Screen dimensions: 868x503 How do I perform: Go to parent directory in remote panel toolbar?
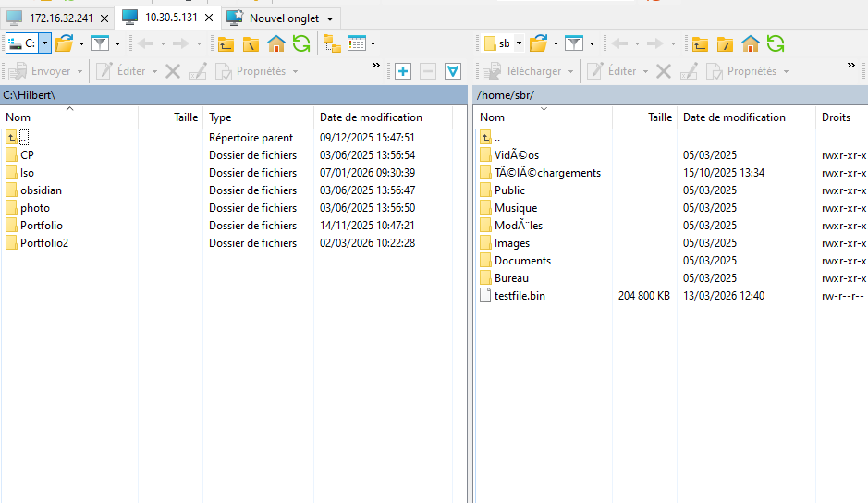point(700,43)
